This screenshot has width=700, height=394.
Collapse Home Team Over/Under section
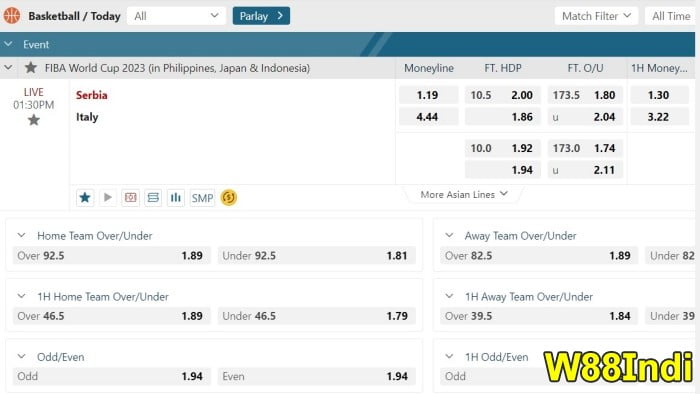(21, 235)
